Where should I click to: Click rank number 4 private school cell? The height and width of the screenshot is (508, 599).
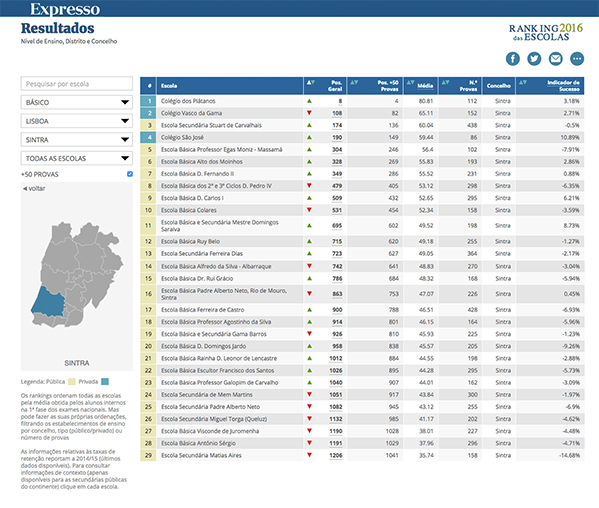pos(148,138)
